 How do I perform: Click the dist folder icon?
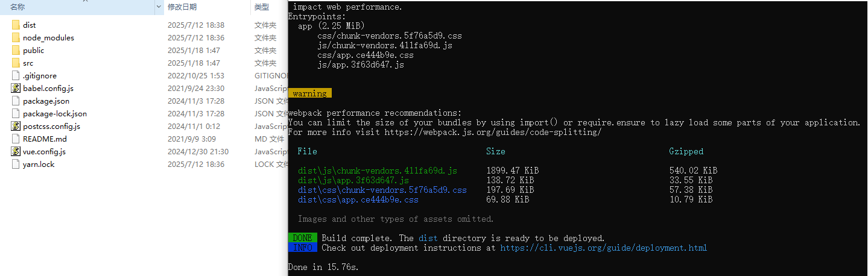point(16,25)
